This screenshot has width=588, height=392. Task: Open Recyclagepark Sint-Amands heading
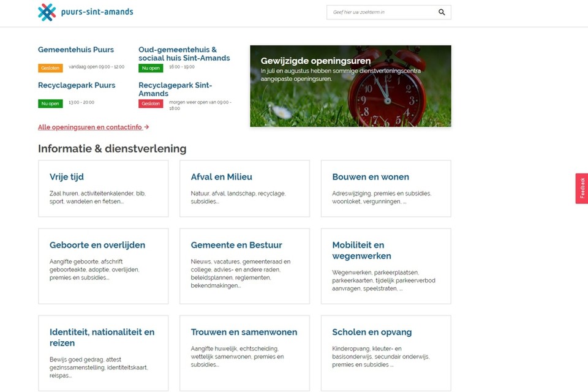(175, 89)
